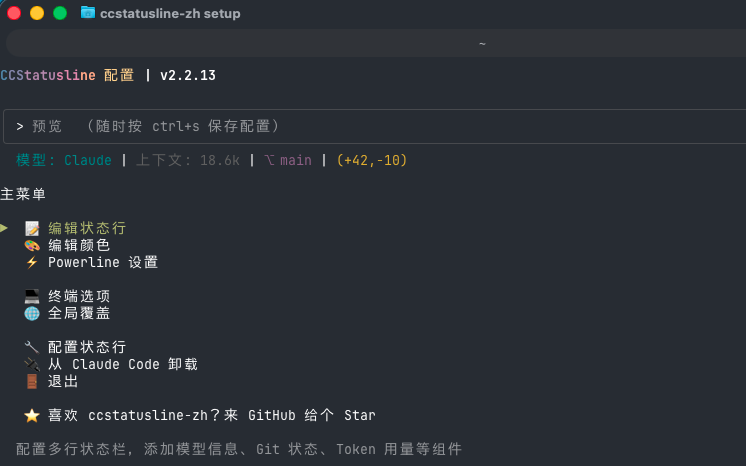Select the 编辑状态行 menu entry

(87, 228)
